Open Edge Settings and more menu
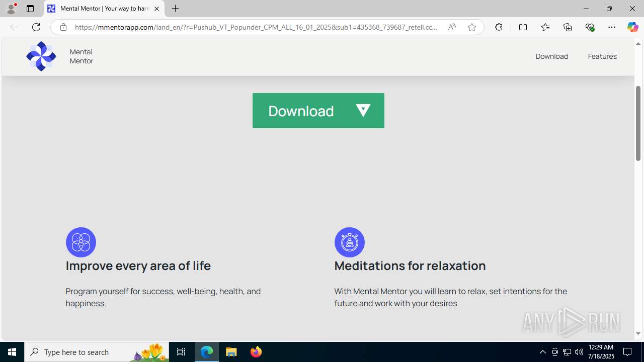644x362 pixels. pos(612,27)
